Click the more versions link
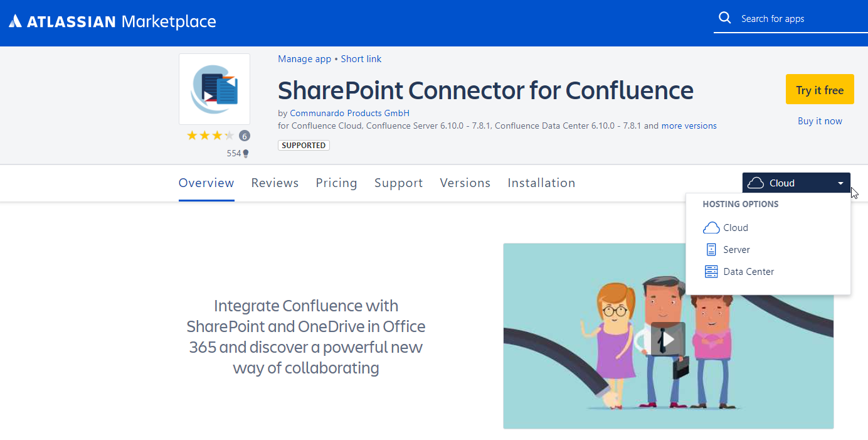Screen dimensions: 868x440 coord(689,126)
